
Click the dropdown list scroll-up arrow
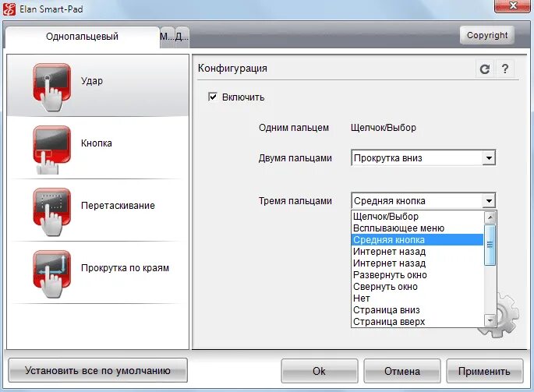pos(490,217)
